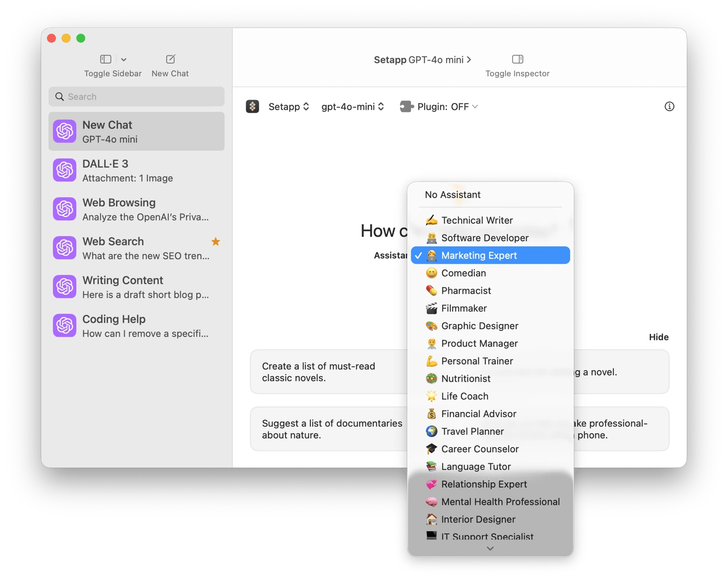Open the gpt-4o-mini model dropdown
728x577 pixels.
tap(353, 107)
